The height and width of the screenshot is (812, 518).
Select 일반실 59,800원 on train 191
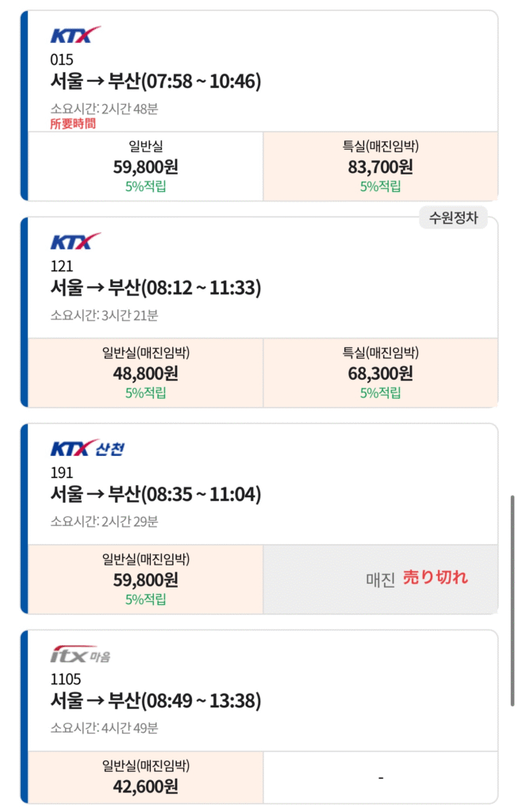(146, 579)
